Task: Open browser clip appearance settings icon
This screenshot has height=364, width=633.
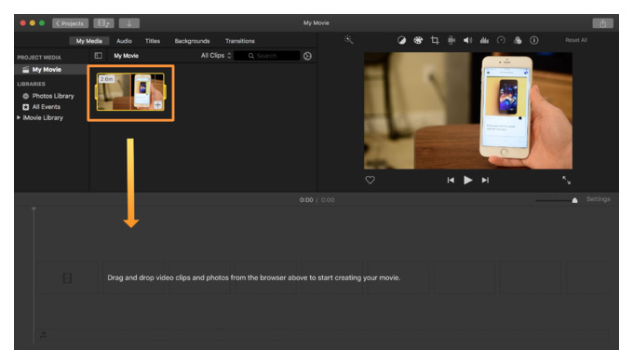Action: pos(307,56)
